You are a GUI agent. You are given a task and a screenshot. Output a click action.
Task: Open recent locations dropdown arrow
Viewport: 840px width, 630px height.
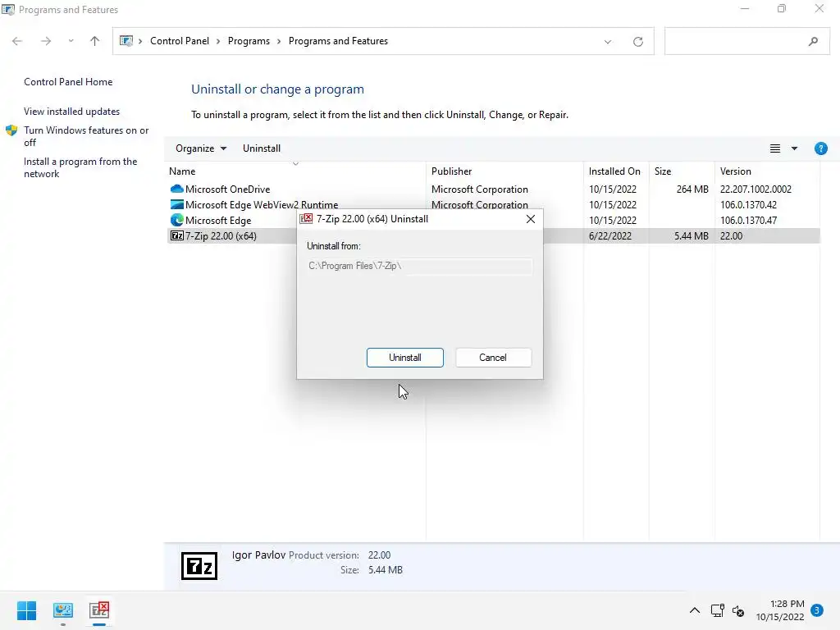71,41
